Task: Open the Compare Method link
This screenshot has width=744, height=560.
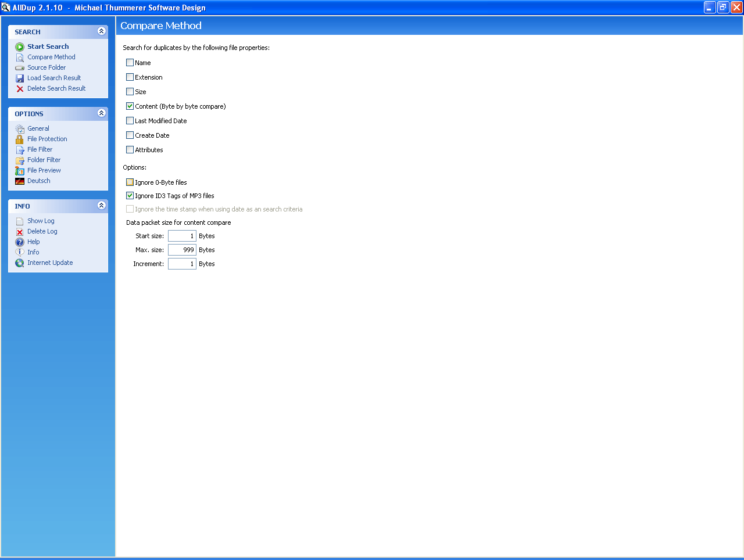Action: pyautogui.click(x=51, y=57)
